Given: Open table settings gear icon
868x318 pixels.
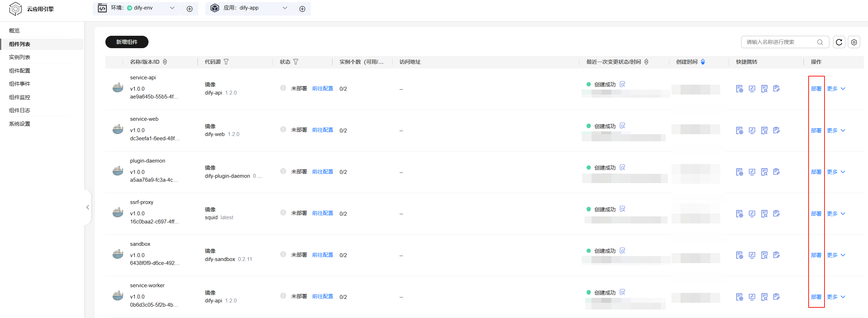Looking at the screenshot, I should point(854,42).
